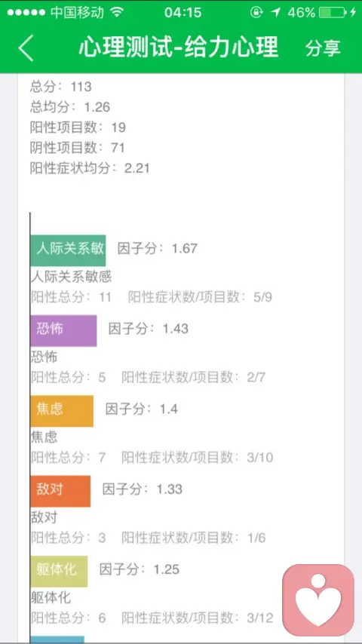Viewport: 362px width, 644px height.
Task: Tap the 心理测试-给力心理 title
Action: tap(178, 48)
